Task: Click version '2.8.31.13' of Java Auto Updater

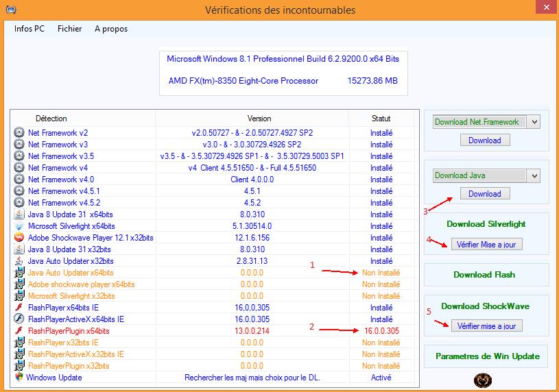Action: click(x=252, y=261)
